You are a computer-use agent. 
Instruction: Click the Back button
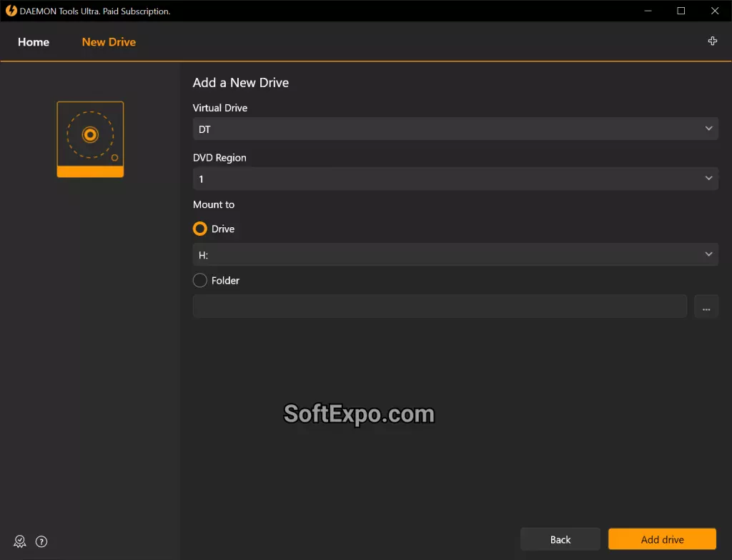(x=560, y=539)
